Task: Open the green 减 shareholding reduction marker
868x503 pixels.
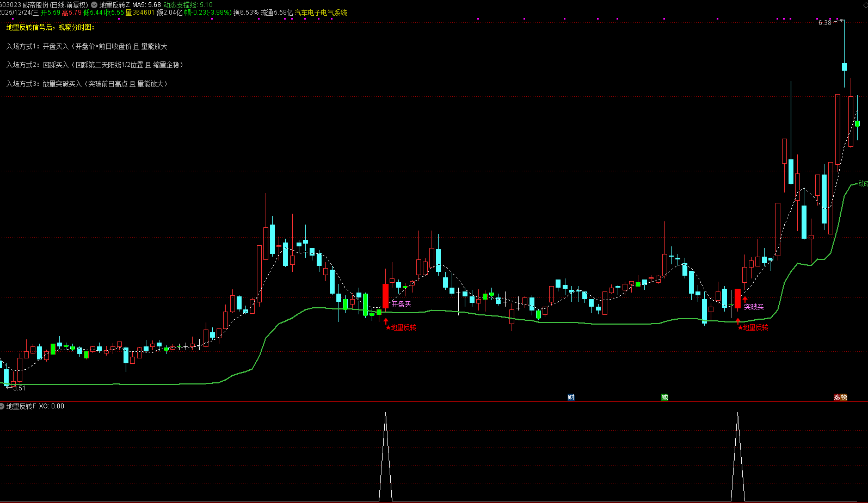Action: (664, 398)
